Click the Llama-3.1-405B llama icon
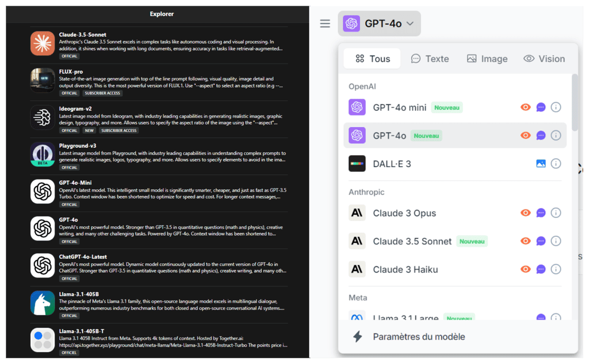The width and height of the screenshot is (589, 364). (42, 302)
